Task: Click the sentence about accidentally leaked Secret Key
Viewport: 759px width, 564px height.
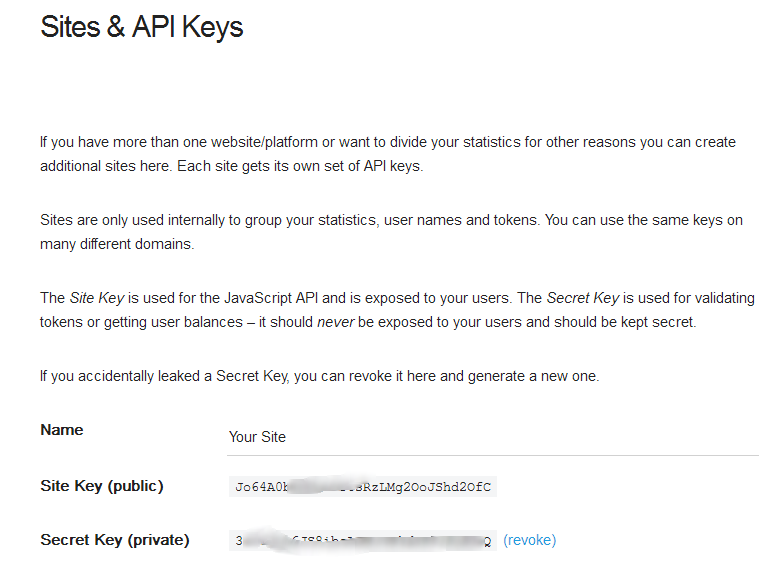Action: tap(319, 376)
